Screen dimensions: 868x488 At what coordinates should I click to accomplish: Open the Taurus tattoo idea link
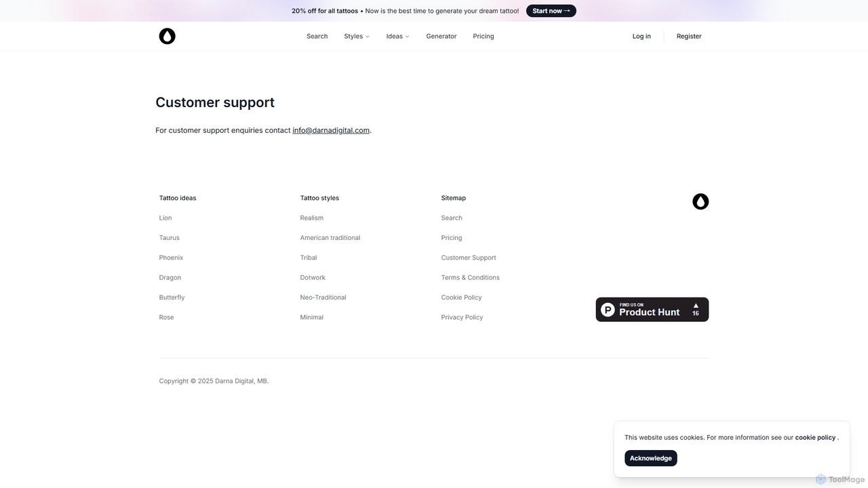[170, 238]
